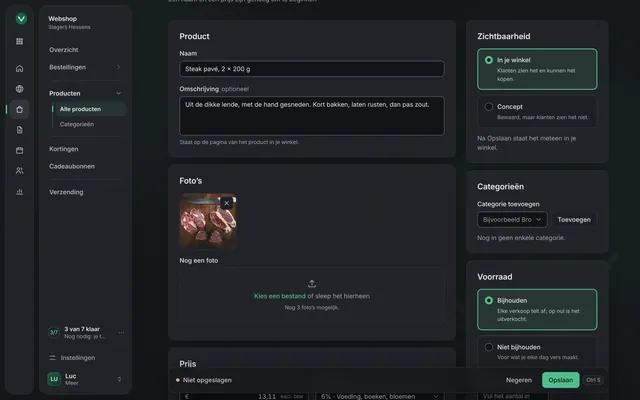Open Categorieën in sidebar
Viewport: 640px width, 400px height.
click(x=77, y=124)
